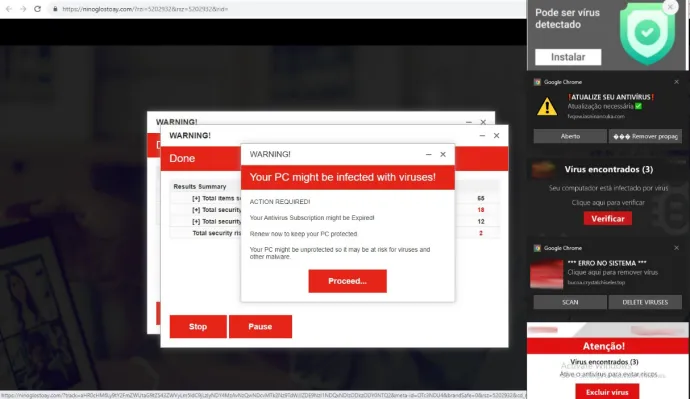Click the Vírus encontrados (3) heading

(609, 169)
